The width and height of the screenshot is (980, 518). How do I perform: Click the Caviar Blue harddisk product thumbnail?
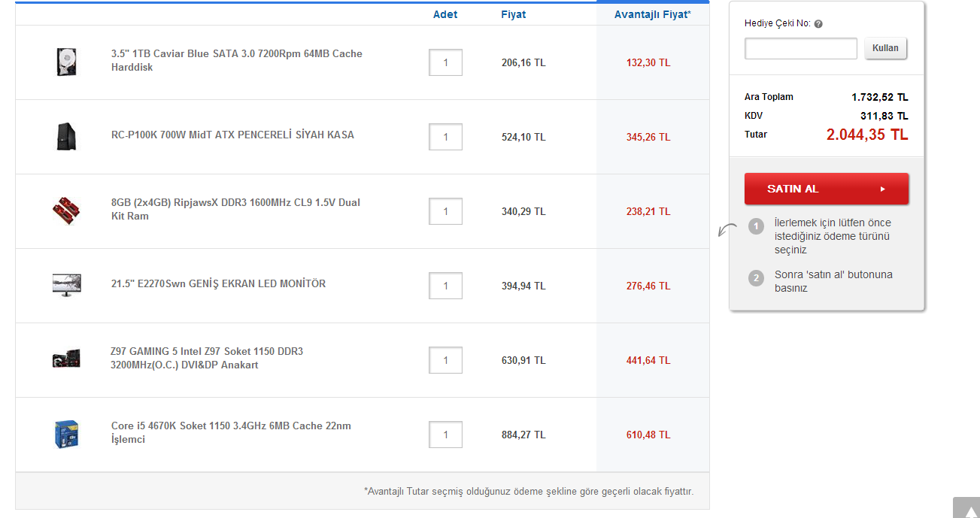coord(66,62)
